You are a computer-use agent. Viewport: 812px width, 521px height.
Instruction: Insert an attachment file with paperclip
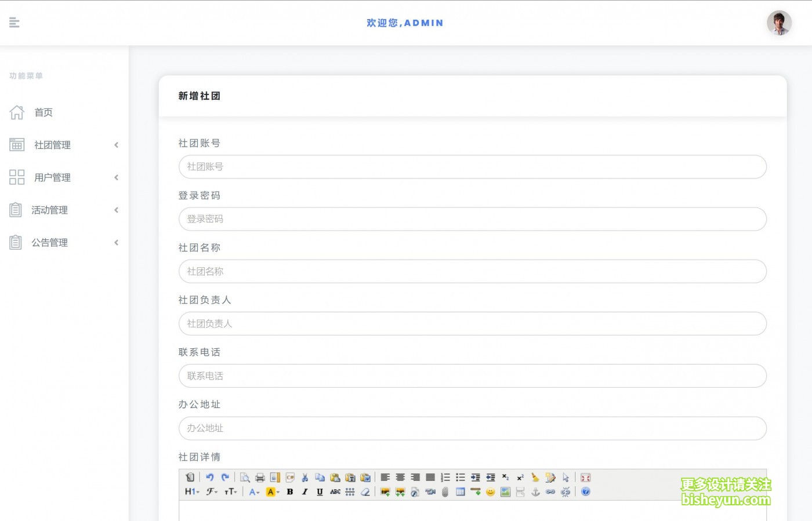click(x=445, y=491)
